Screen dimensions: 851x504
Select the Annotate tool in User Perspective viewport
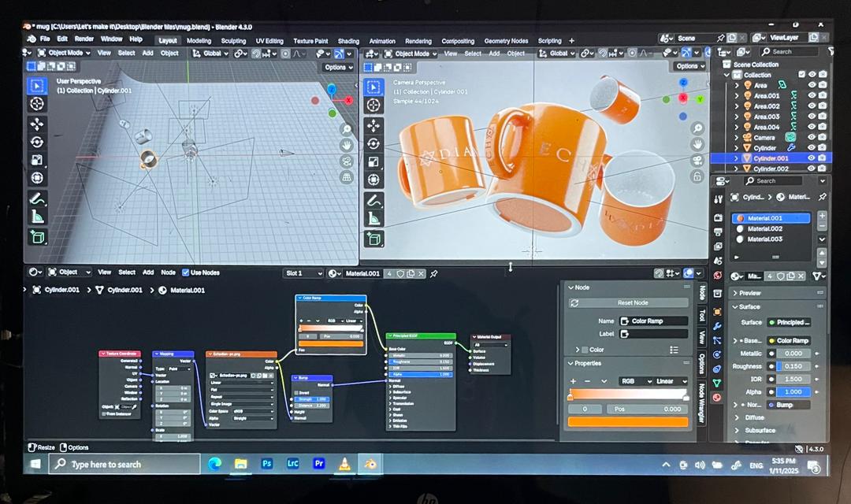(x=37, y=198)
